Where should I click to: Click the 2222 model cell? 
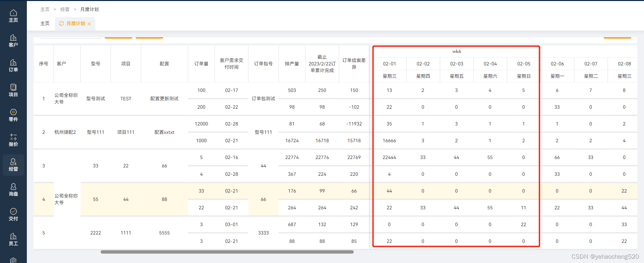click(x=96, y=233)
